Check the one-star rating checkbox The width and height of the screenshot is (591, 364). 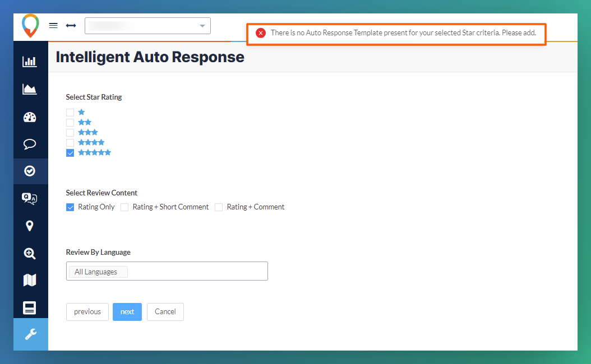coord(70,113)
